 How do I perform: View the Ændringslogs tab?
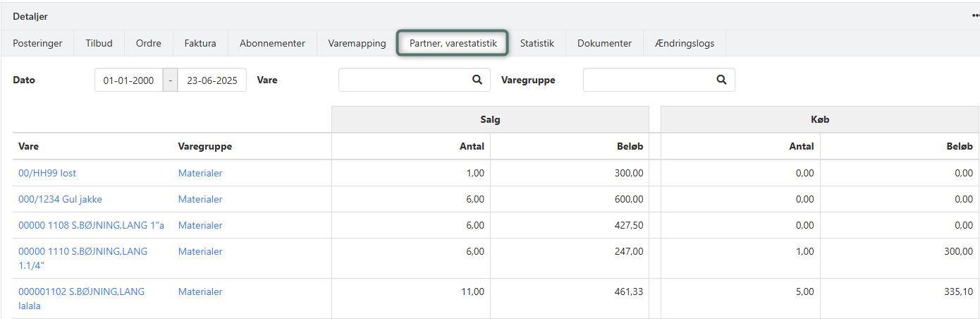tap(684, 43)
